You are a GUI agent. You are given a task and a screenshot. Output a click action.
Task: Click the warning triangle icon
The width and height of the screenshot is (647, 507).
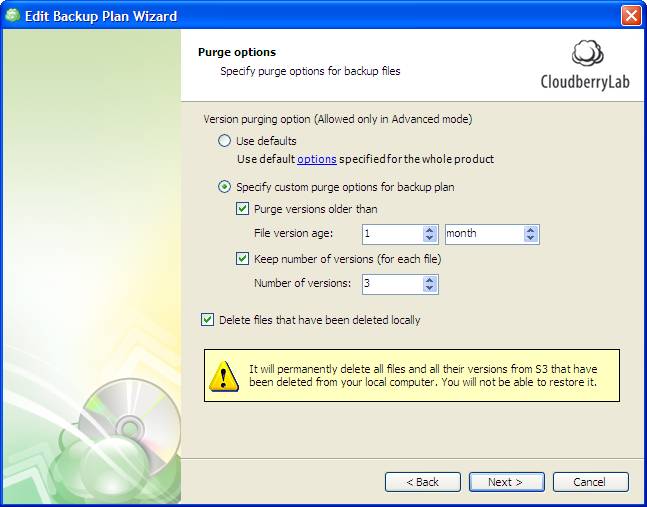click(223, 376)
